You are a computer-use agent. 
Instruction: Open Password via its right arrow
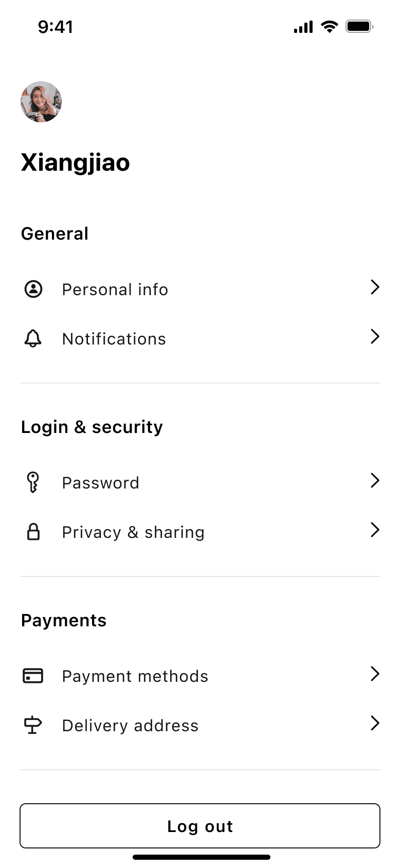[x=375, y=480]
